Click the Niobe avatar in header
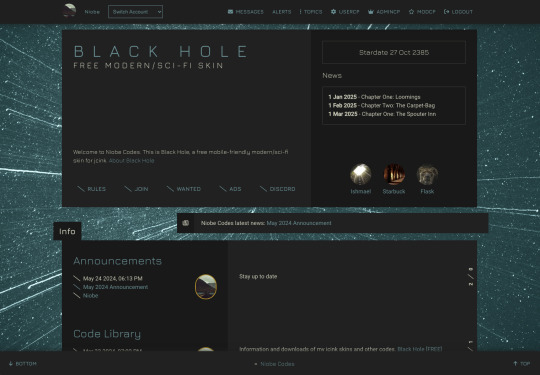The width and height of the screenshot is (540, 375). pyautogui.click(x=69, y=11)
